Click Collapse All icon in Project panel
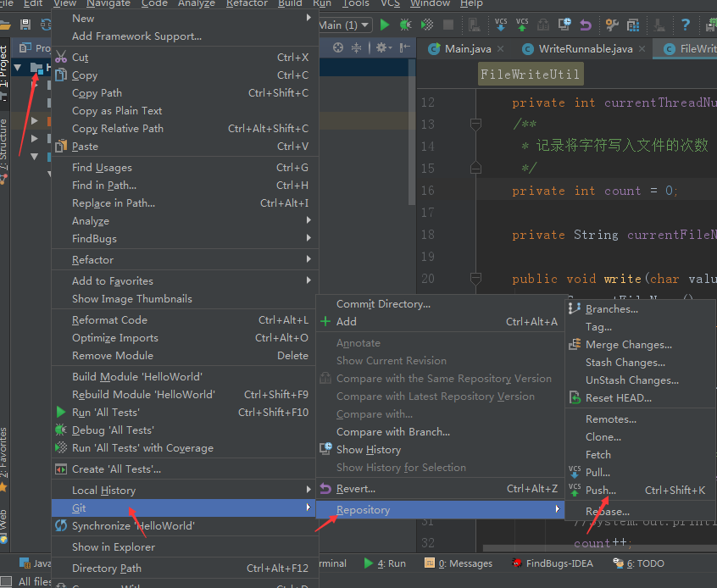 click(356, 47)
